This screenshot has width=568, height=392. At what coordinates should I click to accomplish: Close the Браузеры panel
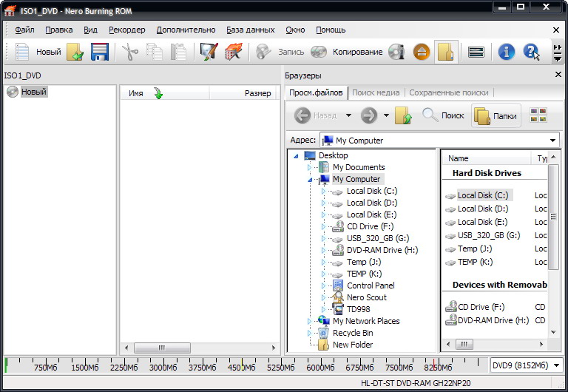[x=558, y=75]
